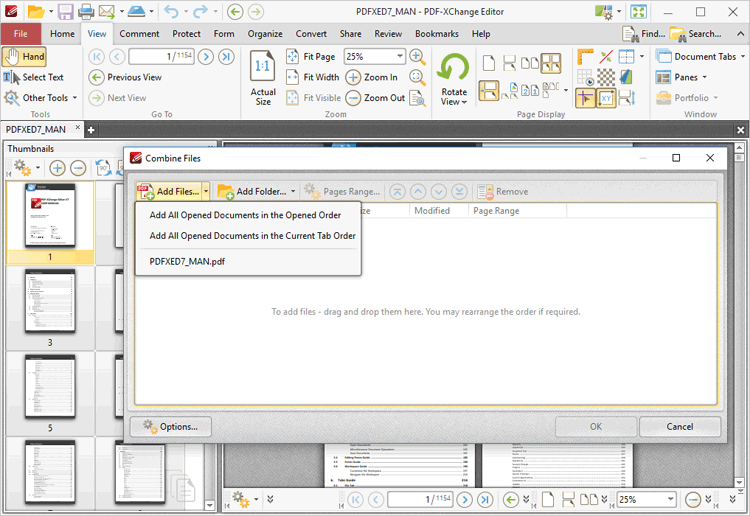Switch to the Protect tab

click(187, 34)
